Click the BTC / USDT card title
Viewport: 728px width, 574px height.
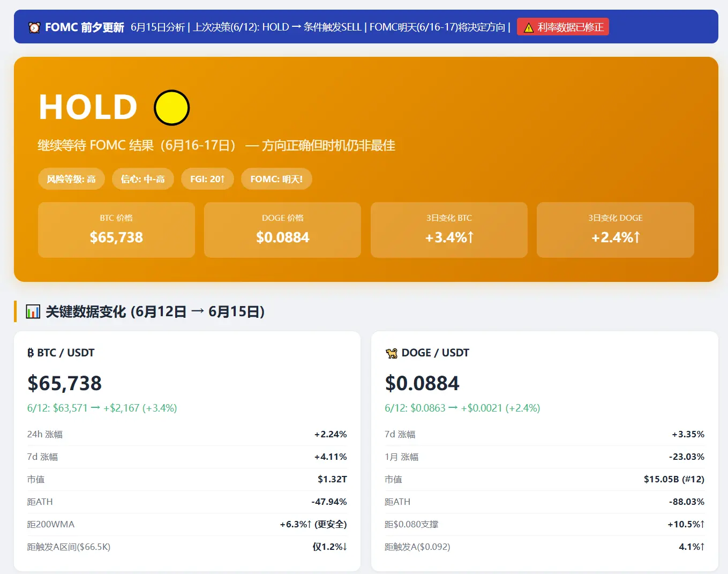point(66,353)
